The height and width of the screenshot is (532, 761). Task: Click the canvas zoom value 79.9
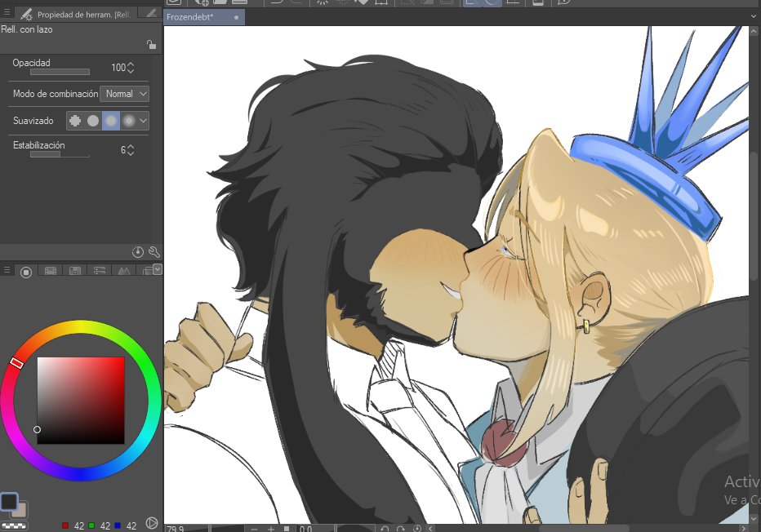pyautogui.click(x=176, y=528)
